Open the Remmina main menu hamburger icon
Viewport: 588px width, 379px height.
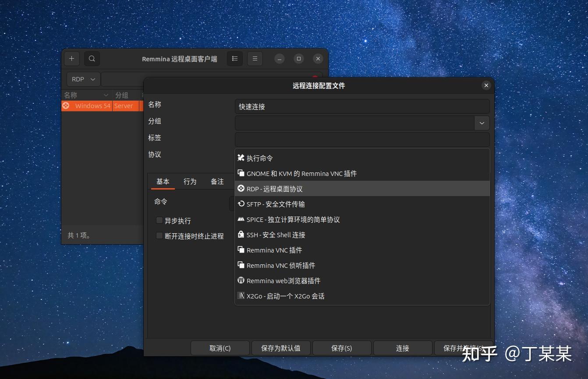click(x=255, y=58)
